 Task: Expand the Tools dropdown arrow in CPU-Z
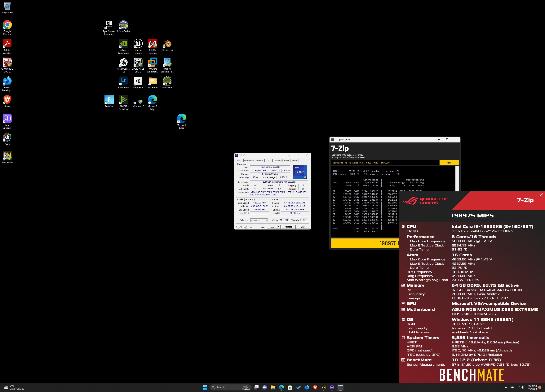tap(279, 227)
